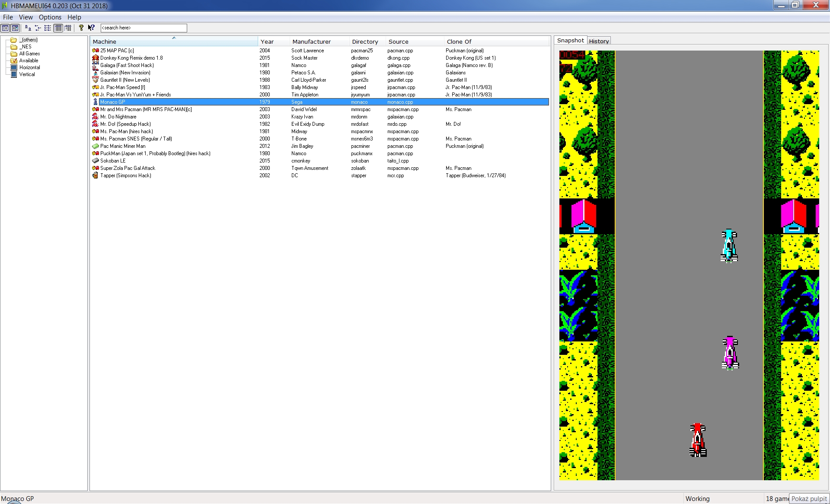Select the Sokoban LE machine name
This screenshot has height=504, width=830.
click(113, 161)
